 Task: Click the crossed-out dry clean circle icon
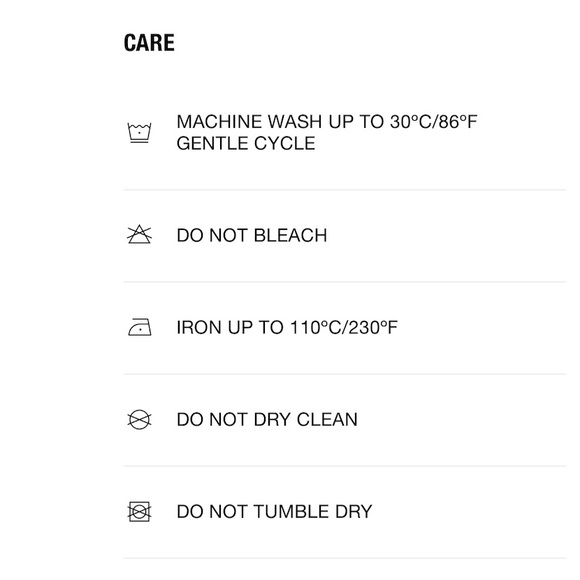tap(139, 419)
